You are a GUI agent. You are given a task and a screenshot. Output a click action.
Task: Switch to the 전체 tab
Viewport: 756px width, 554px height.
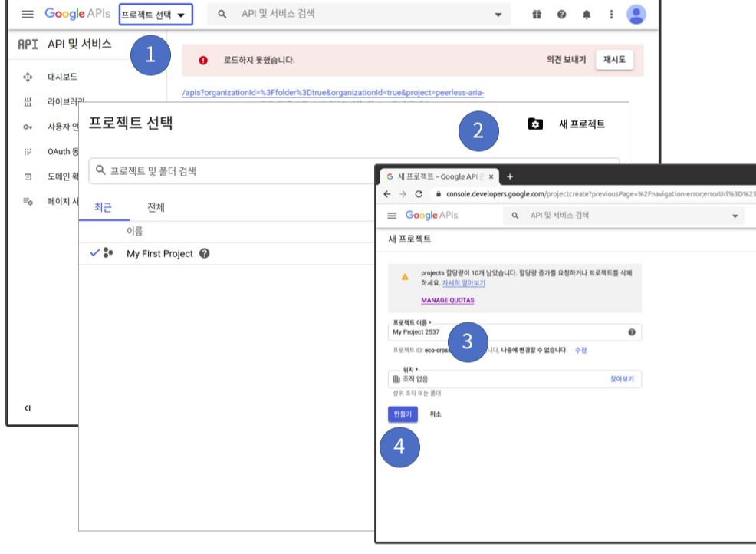(156, 207)
